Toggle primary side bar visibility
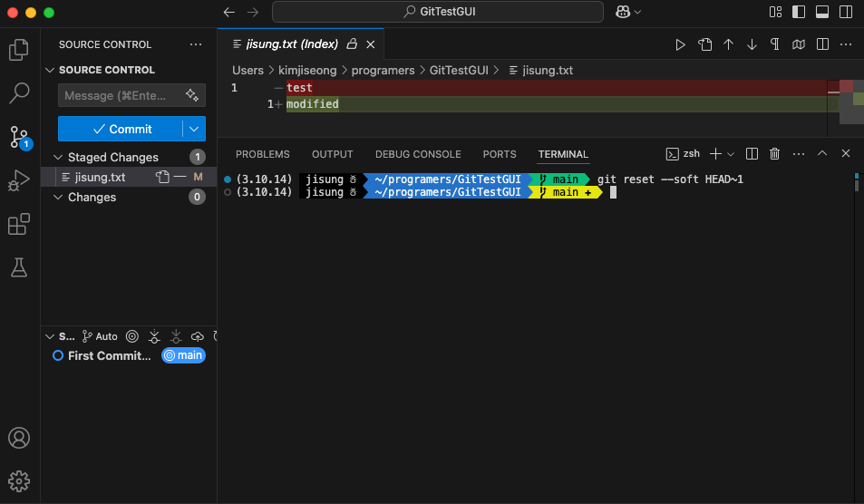 tap(799, 12)
